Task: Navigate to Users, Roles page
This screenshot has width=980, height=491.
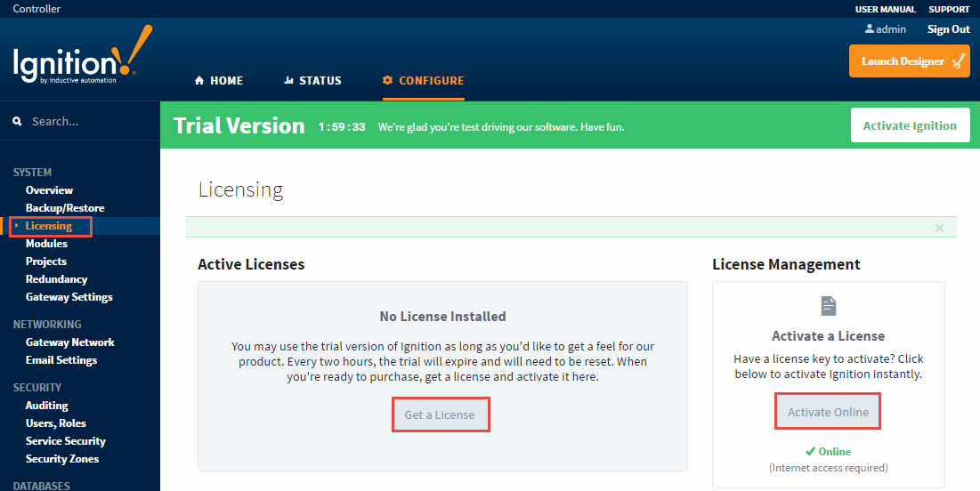Action: pos(55,423)
